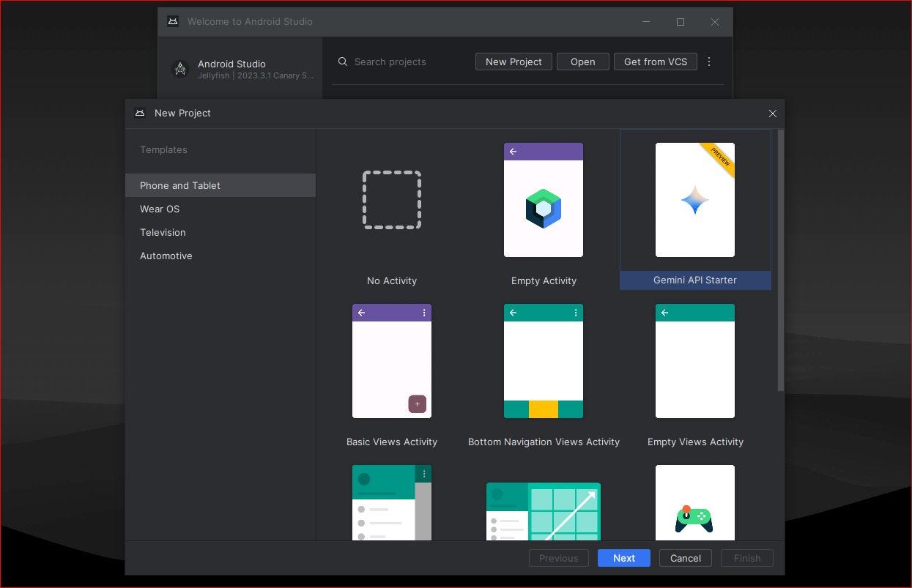Click the Android Studio logo icon
The height and width of the screenshot is (588, 912).
coord(180,69)
